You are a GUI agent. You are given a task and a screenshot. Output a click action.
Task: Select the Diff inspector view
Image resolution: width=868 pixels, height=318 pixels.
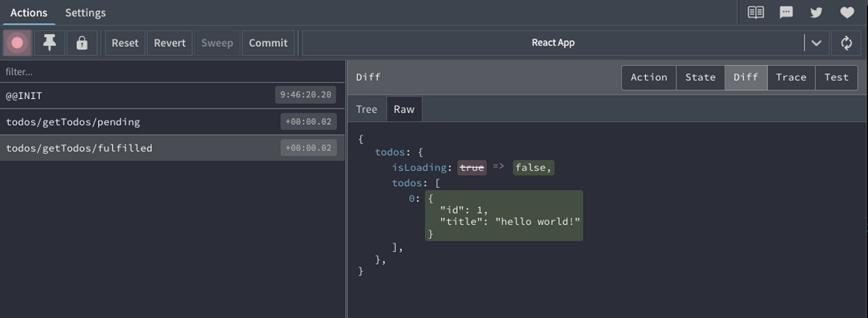[746, 77]
